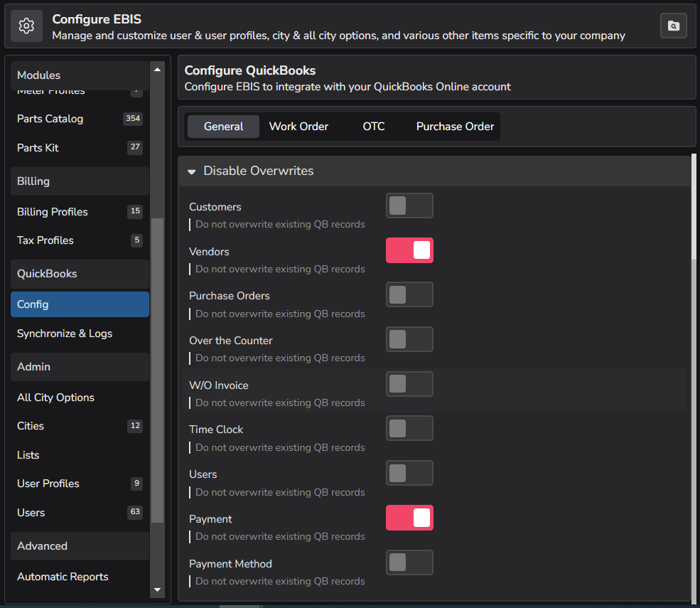Enable the Customers overwrite toggle
The image size is (700, 608).
click(x=409, y=206)
